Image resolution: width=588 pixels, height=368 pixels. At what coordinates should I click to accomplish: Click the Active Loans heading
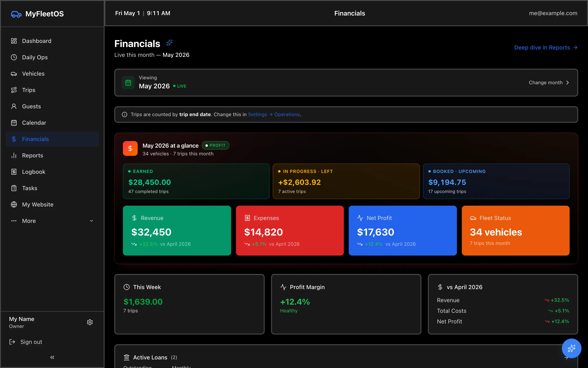[x=150, y=357]
